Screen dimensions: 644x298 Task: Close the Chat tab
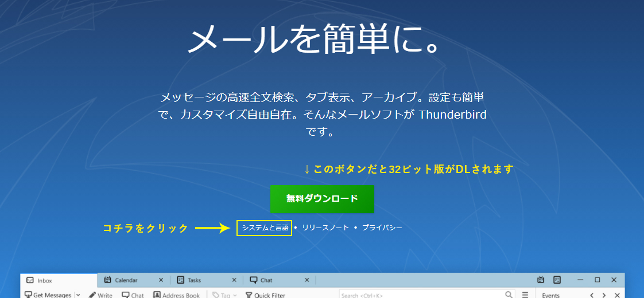pyautogui.click(x=307, y=280)
